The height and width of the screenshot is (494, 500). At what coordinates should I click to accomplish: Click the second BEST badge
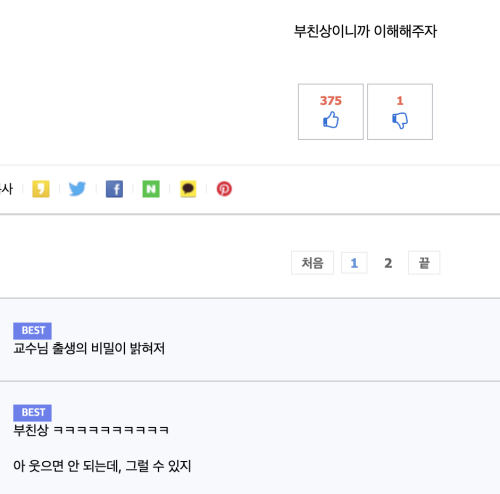click(32, 413)
